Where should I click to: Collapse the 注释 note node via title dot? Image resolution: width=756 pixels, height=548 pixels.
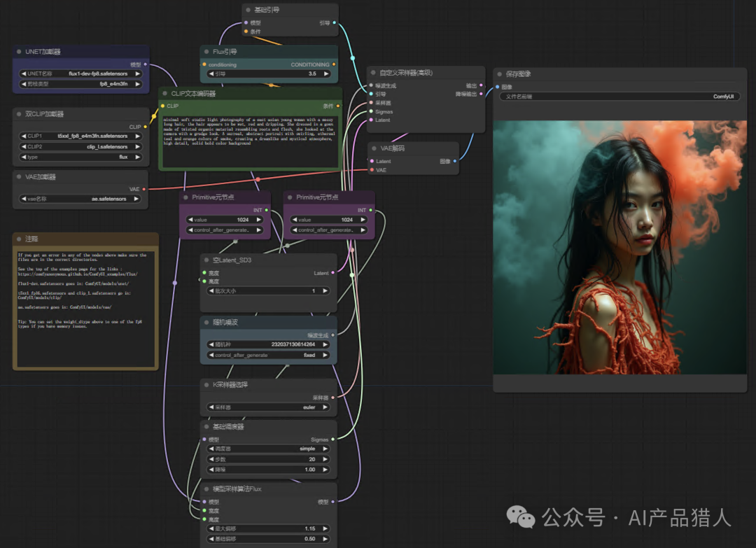19,239
